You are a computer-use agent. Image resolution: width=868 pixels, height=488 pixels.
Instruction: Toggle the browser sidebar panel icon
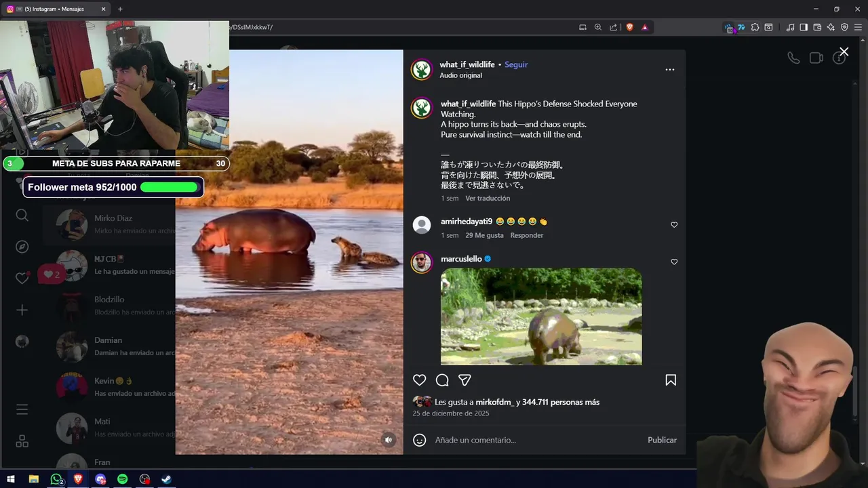(804, 27)
